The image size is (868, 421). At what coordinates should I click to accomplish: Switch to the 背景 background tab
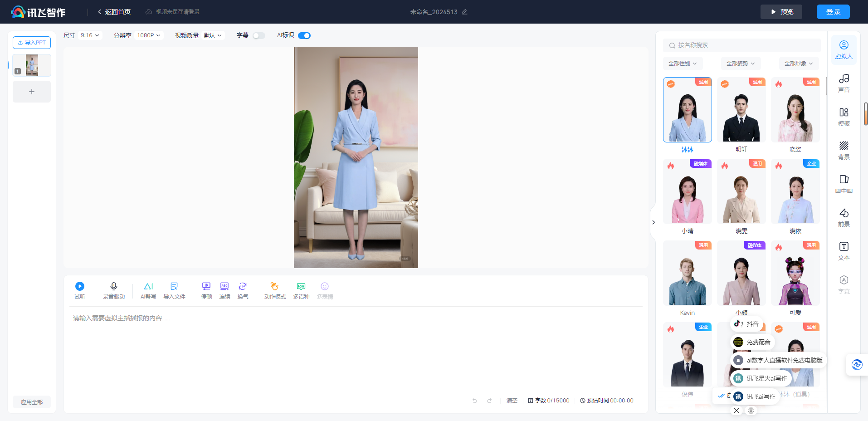point(844,150)
